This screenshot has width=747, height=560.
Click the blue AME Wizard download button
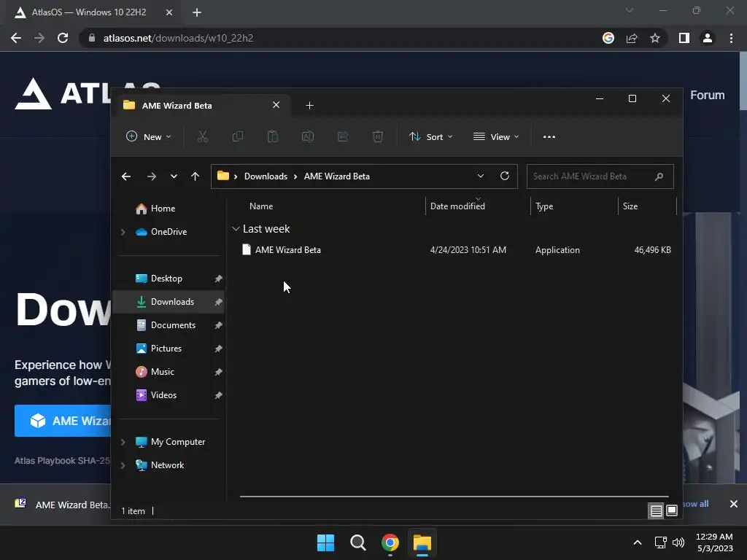click(63, 421)
